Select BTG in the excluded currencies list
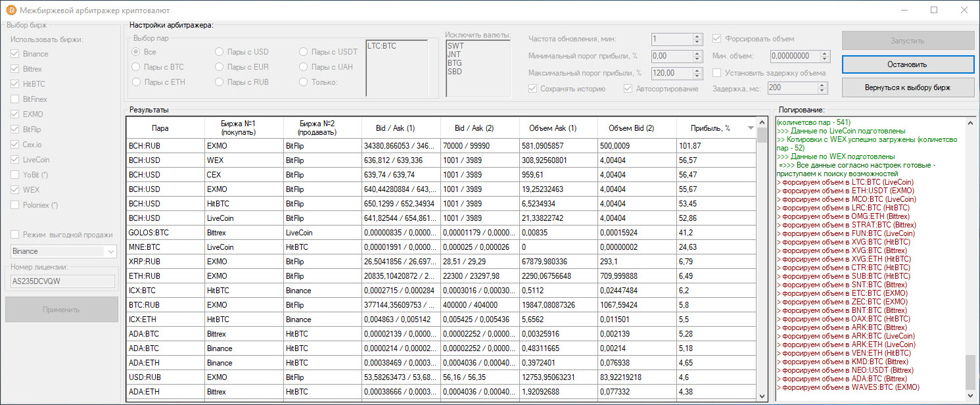Image resolution: width=980 pixels, height=405 pixels. pos(455,63)
